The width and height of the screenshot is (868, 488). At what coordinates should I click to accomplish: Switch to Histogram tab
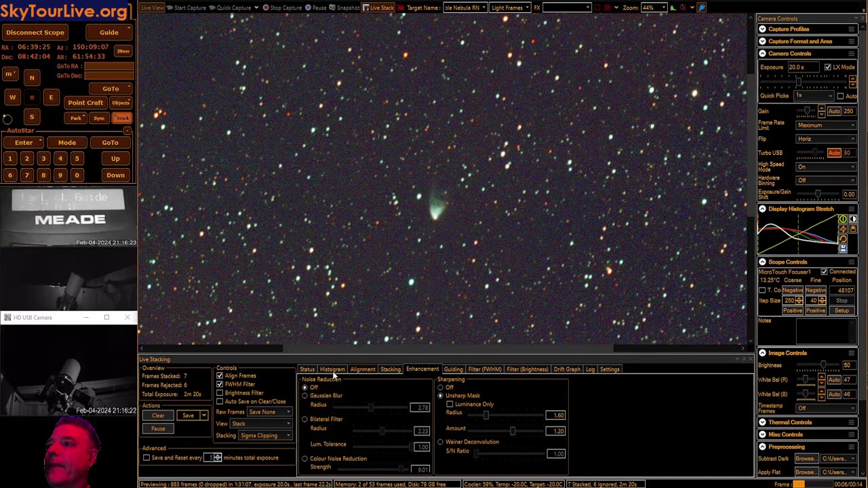pos(332,369)
